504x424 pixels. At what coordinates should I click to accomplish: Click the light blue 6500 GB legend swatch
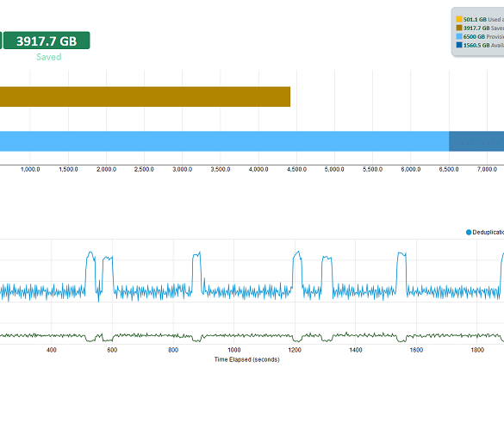pyautogui.click(x=459, y=37)
